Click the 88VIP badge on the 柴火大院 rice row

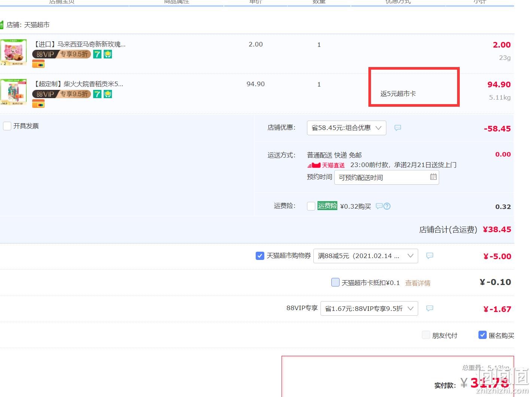61,94
